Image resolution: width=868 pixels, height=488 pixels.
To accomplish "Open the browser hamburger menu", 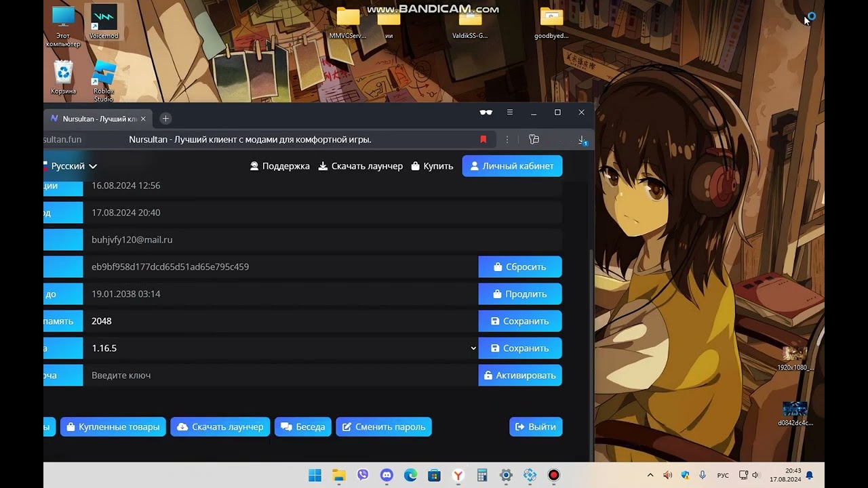I will 510,113.
